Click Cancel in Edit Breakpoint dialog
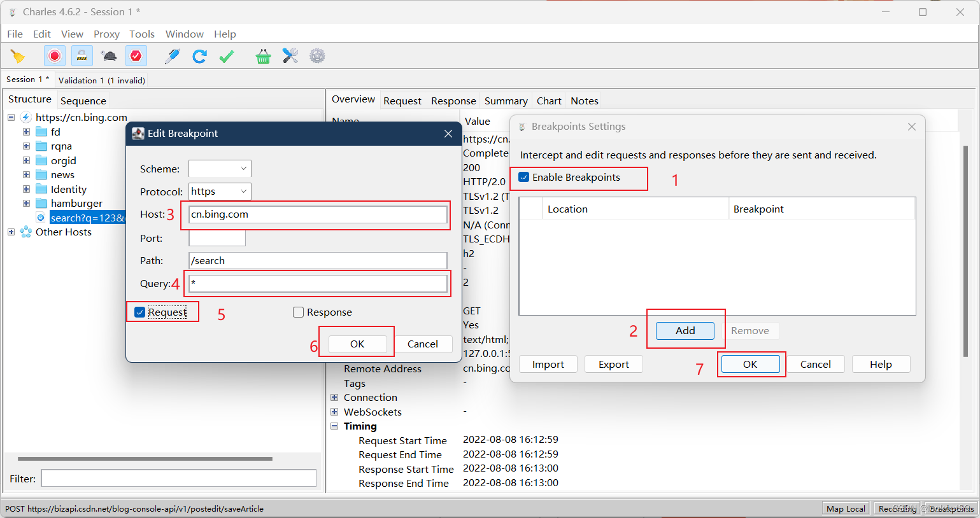This screenshot has width=980, height=518. pyautogui.click(x=423, y=344)
